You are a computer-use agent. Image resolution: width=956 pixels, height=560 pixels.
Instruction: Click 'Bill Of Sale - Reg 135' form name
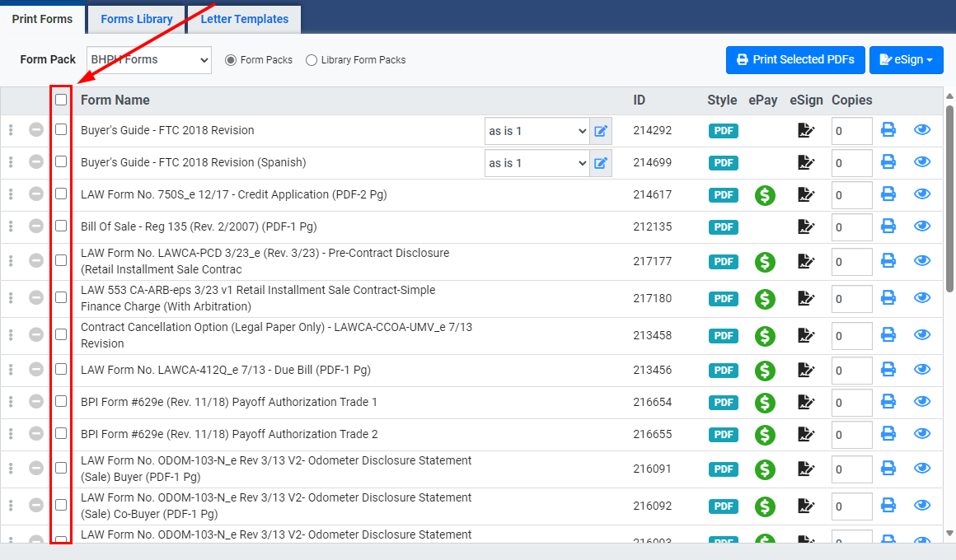pos(199,226)
